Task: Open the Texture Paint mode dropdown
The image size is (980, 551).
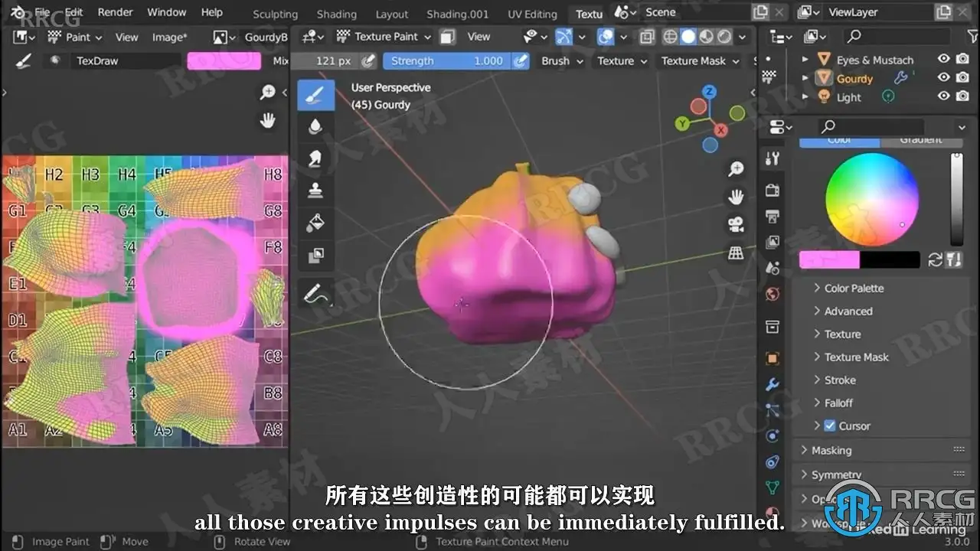Action: tap(384, 36)
